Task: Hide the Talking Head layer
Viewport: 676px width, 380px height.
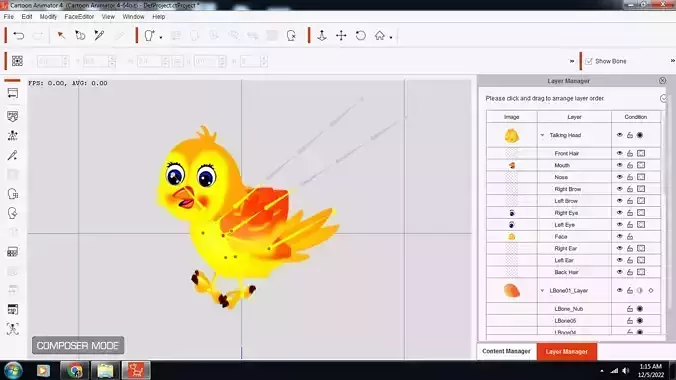Action: [620, 135]
